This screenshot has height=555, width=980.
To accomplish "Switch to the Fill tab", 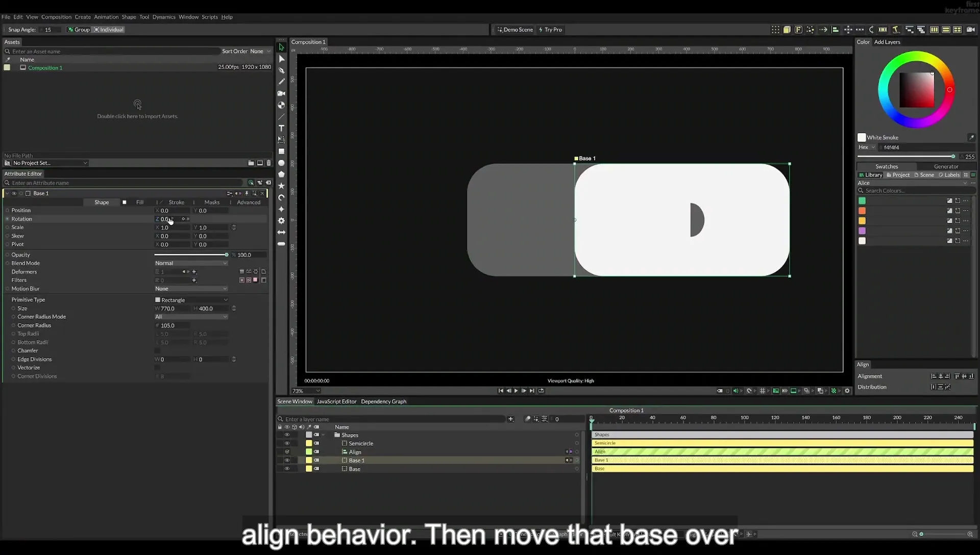I will click(139, 203).
